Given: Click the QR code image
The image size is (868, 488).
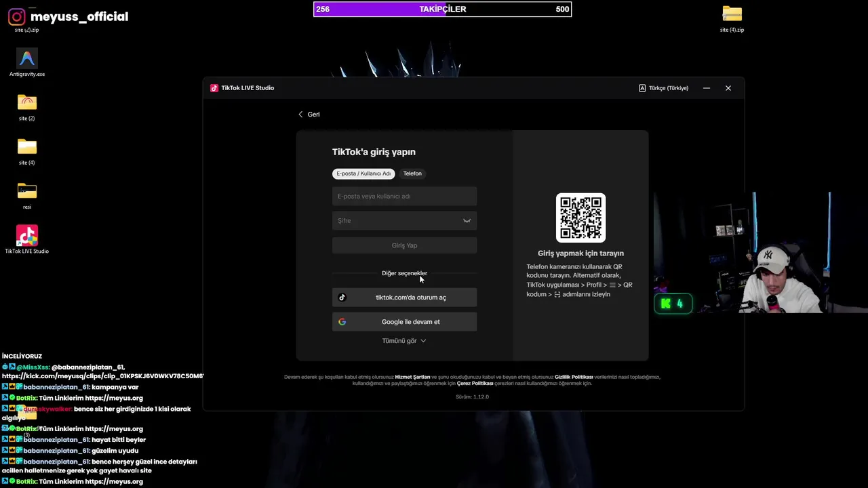Looking at the screenshot, I should pyautogui.click(x=580, y=218).
